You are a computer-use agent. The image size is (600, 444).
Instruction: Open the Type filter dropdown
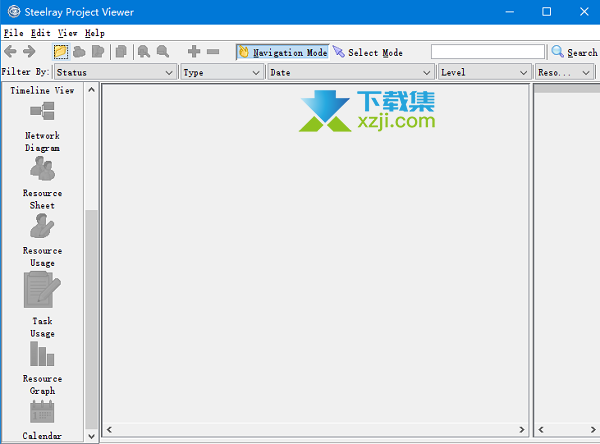(x=222, y=72)
